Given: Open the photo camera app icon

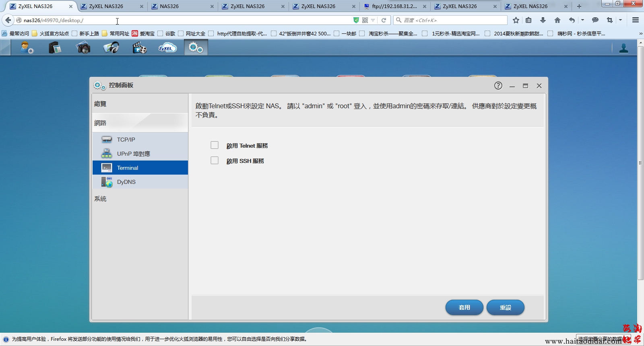Looking at the screenshot, I should pyautogui.click(x=83, y=48).
